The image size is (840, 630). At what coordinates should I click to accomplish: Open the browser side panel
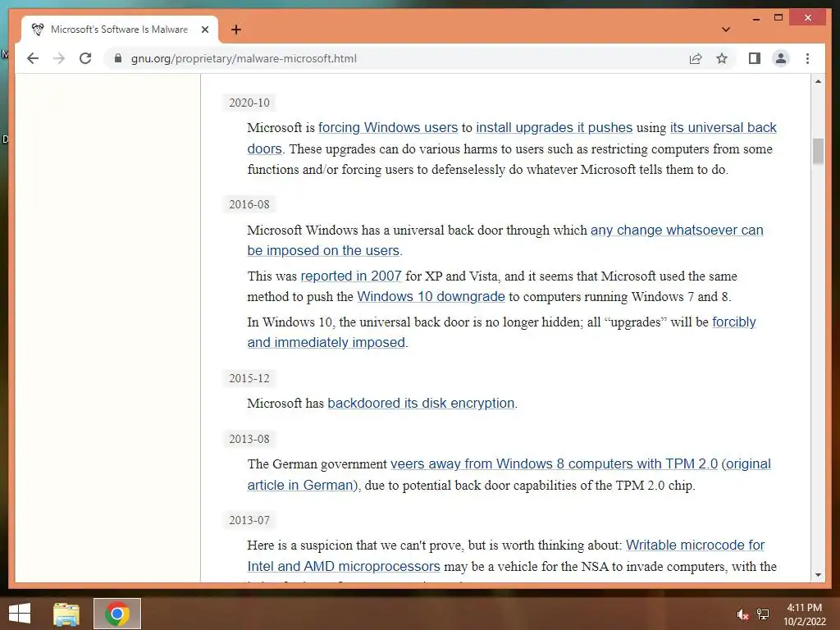(x=755, y=58)
